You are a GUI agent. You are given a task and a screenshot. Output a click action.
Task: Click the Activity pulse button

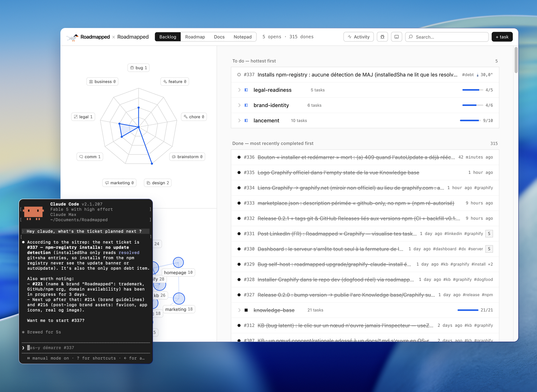coord(358,37)
